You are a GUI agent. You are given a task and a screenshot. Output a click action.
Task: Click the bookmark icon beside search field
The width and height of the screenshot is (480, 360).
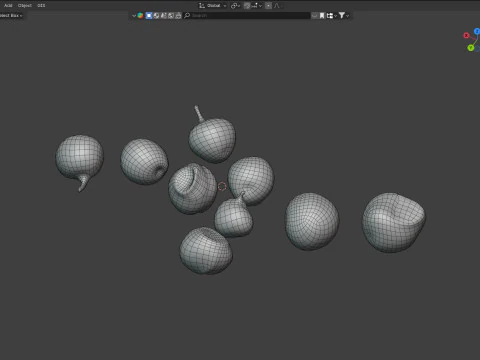pos(322,16)
